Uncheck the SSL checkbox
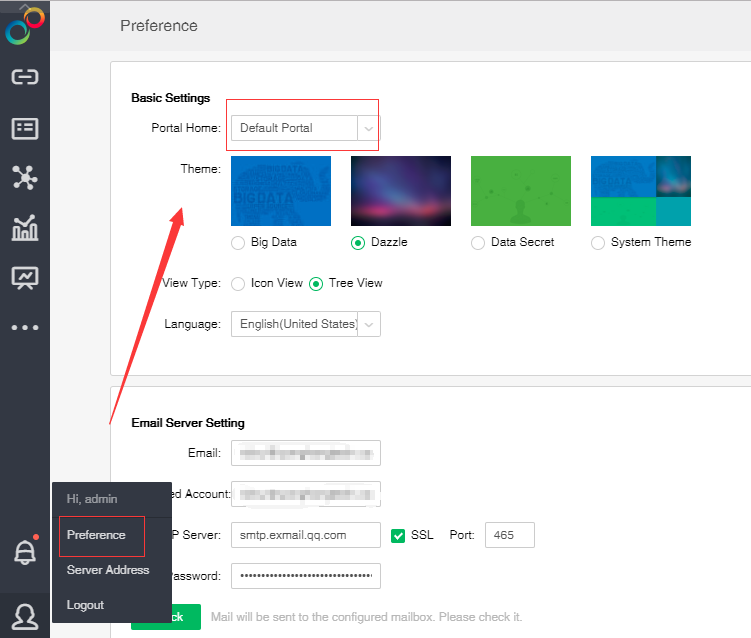The image size is (751, 638). click(x=398, y=535)
